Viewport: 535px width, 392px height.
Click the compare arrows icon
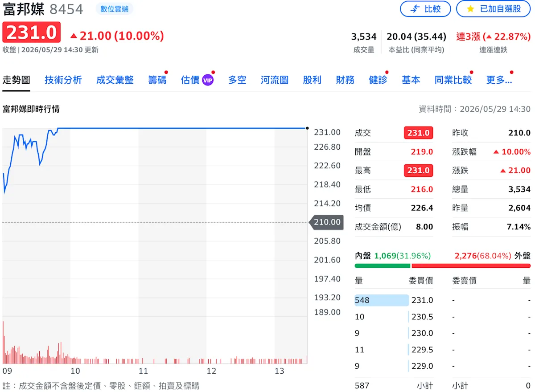(415, 9)
